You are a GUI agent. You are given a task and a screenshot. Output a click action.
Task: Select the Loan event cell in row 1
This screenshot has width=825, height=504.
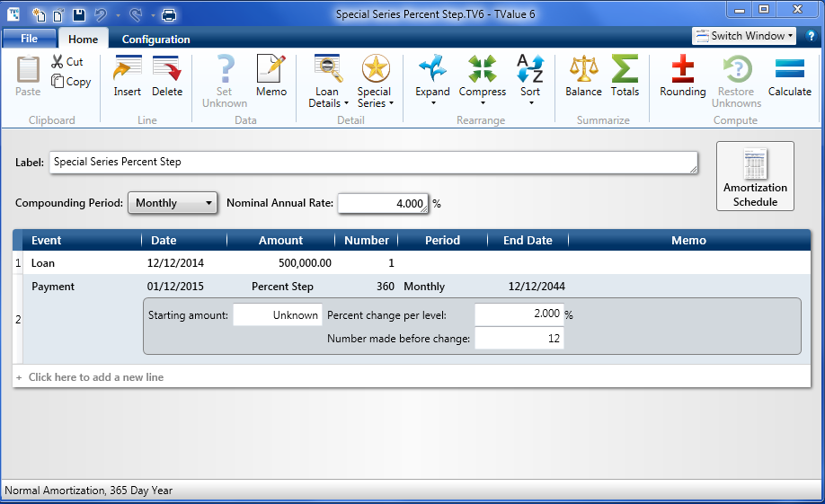click(x=43, y=263)
